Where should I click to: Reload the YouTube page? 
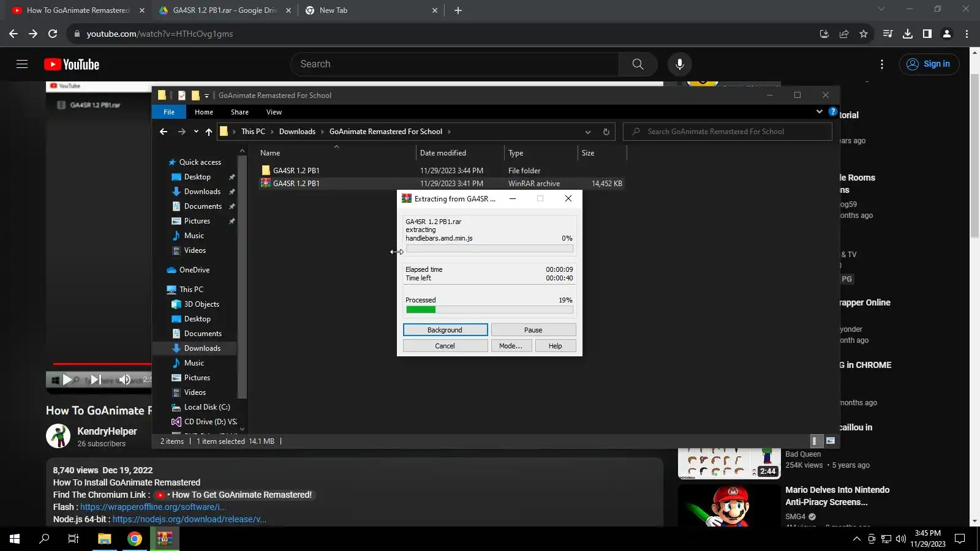click(x=53, y=34)
